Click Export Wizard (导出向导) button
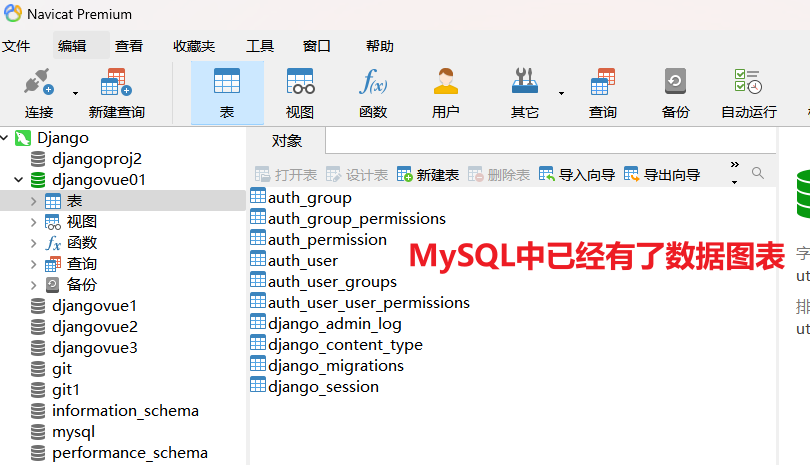810x465 pixels. [662, 175]
